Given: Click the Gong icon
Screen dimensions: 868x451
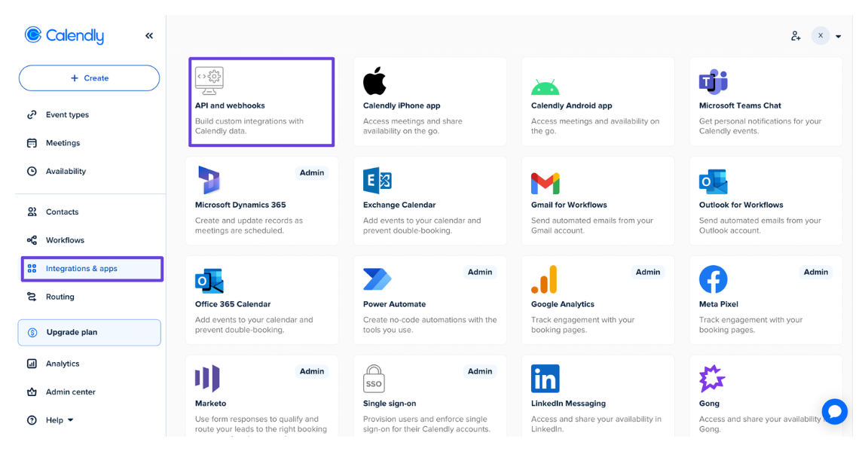Looking at the screenshot, I should [x=712, y=379].
